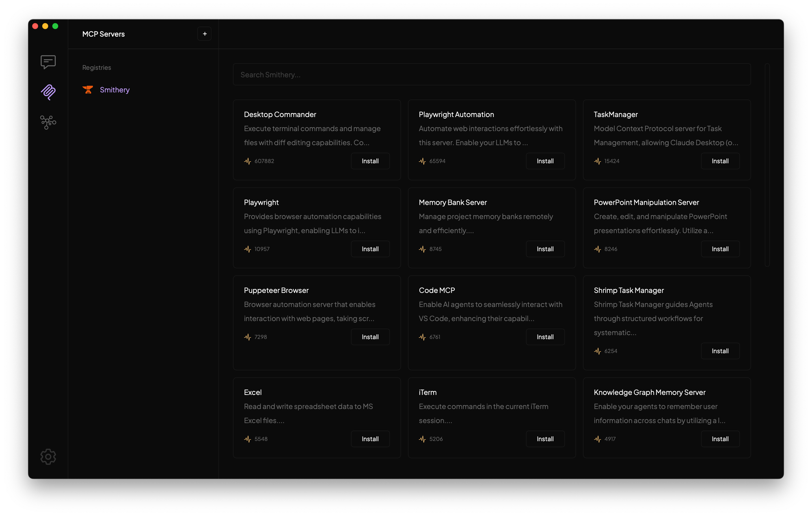The height and width of the screenshot is (516, 812).
Task: Click usage pulse icon on Code MCP
Action: click(423, 337)
